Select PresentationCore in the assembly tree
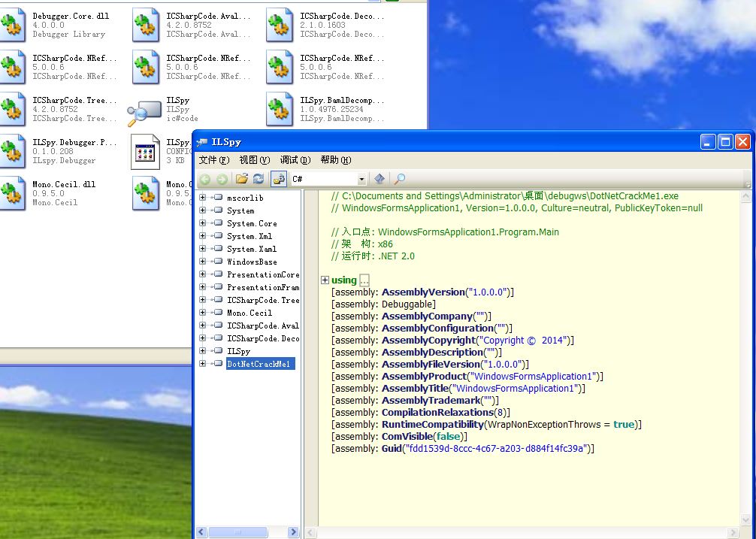Viewport: 756px width, 539px height. [x=263, y=274]
